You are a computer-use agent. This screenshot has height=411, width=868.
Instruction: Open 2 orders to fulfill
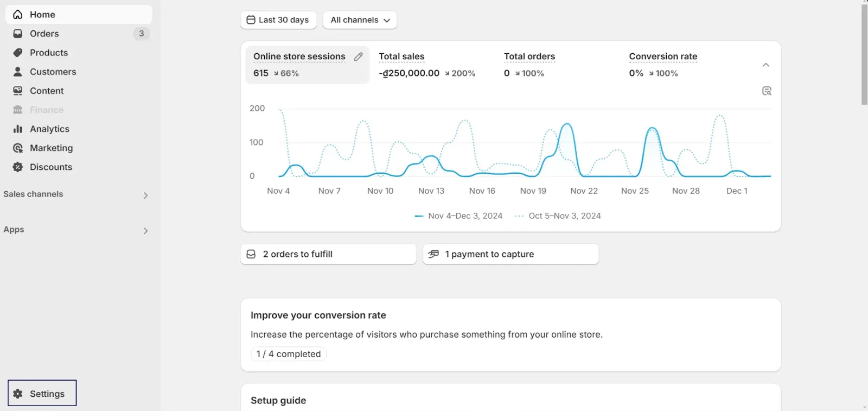point(328,254)
